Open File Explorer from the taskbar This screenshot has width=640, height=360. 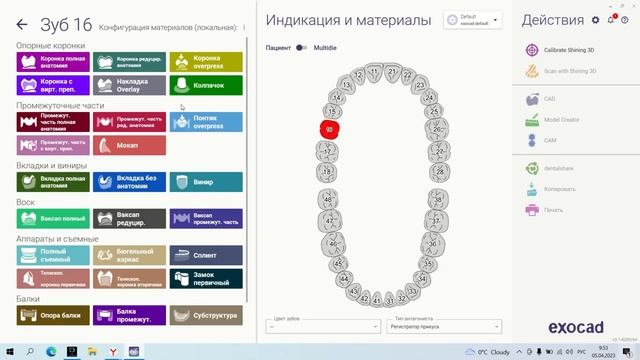point(93,352)
